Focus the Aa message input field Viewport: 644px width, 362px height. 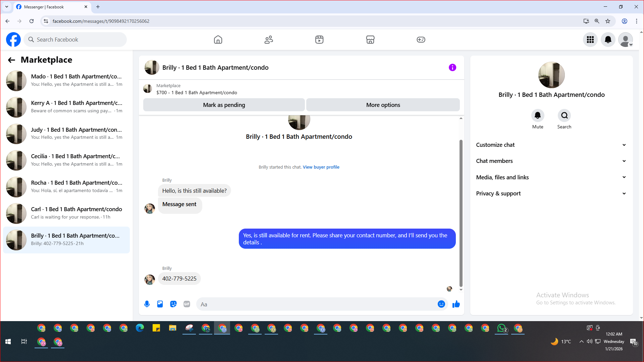coord(317,304)
